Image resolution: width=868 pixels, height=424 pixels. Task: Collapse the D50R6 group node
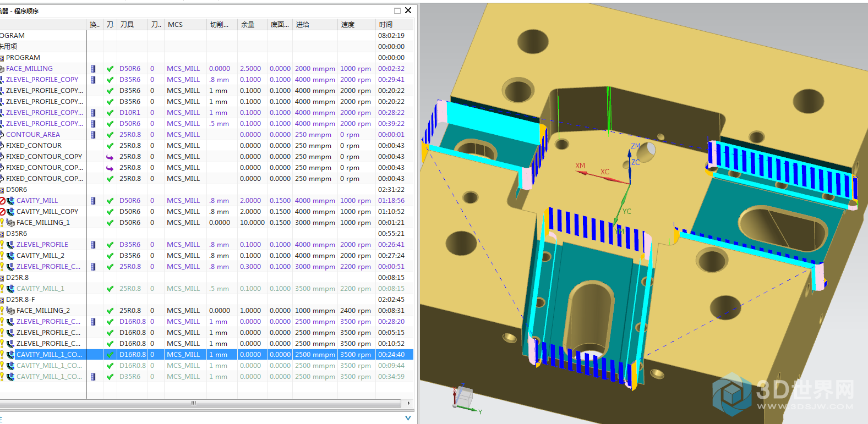(2, 190)
